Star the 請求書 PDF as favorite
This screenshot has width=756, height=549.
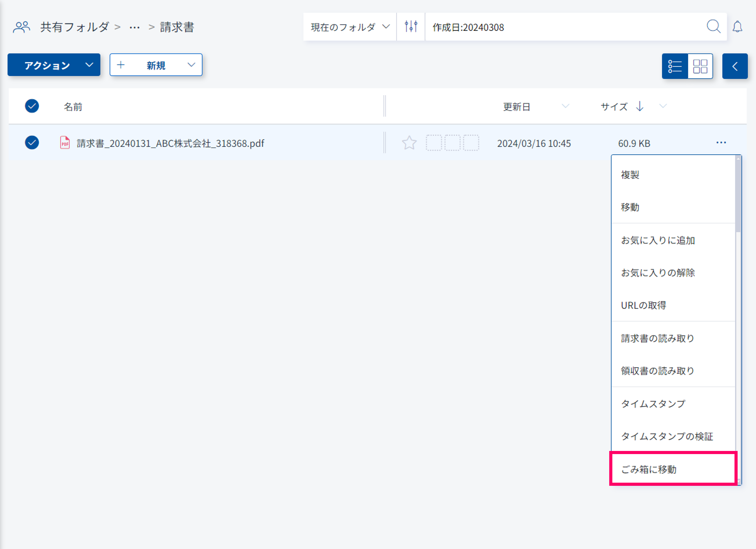coord(409,143)
